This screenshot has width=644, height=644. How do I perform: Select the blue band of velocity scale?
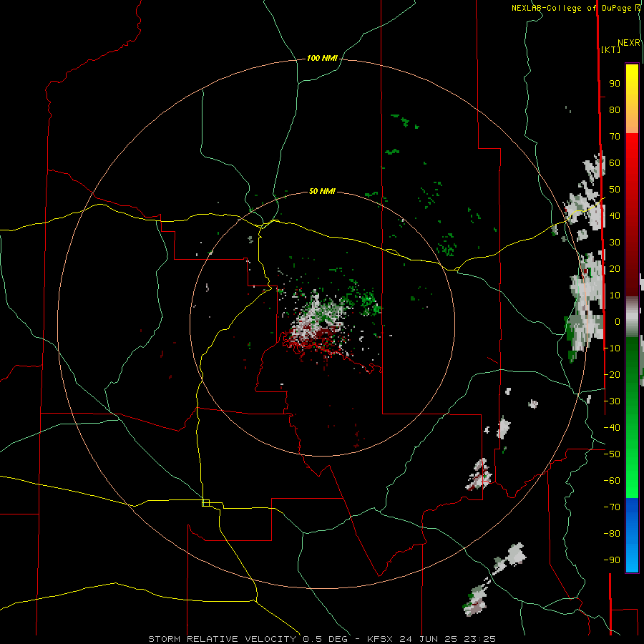[632, 535]
